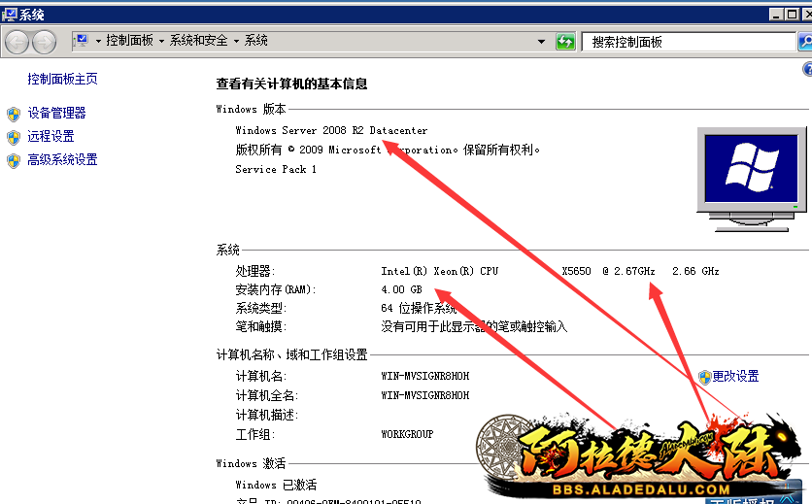This screenshot has height=504, width=812.
Task: Click the shield icon beside 远程设置
Action: (x=14, y=137)
